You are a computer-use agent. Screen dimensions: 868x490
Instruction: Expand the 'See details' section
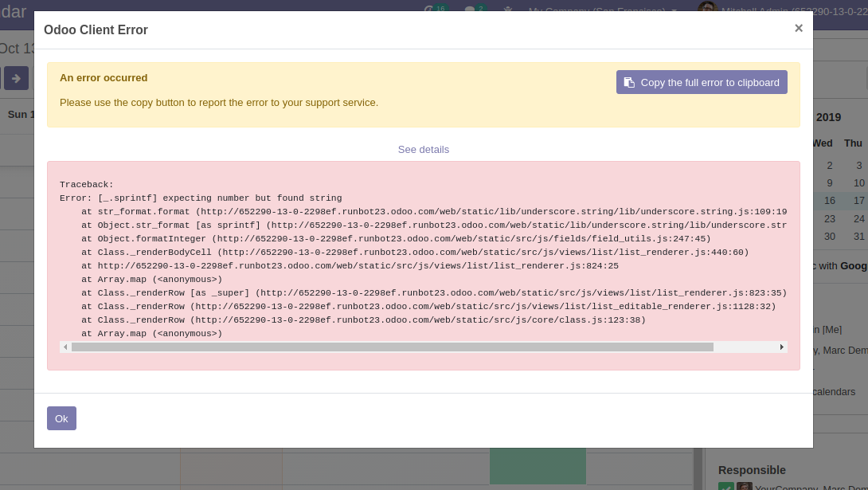point(423,149)
